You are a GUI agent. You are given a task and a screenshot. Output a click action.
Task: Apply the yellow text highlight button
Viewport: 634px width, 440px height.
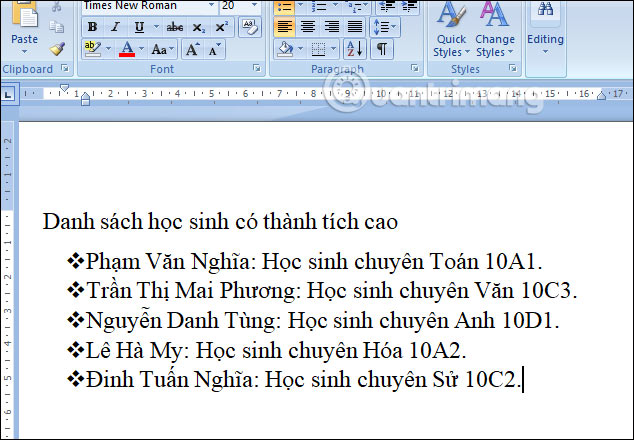pos(93,49)
